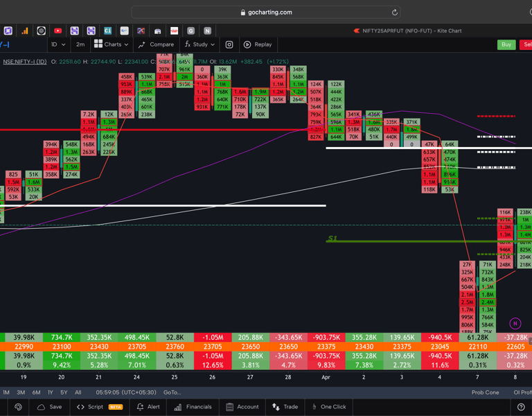Click the Apr label on date axis
Screen dimensions: 532x416
click(x=326, y=377)
